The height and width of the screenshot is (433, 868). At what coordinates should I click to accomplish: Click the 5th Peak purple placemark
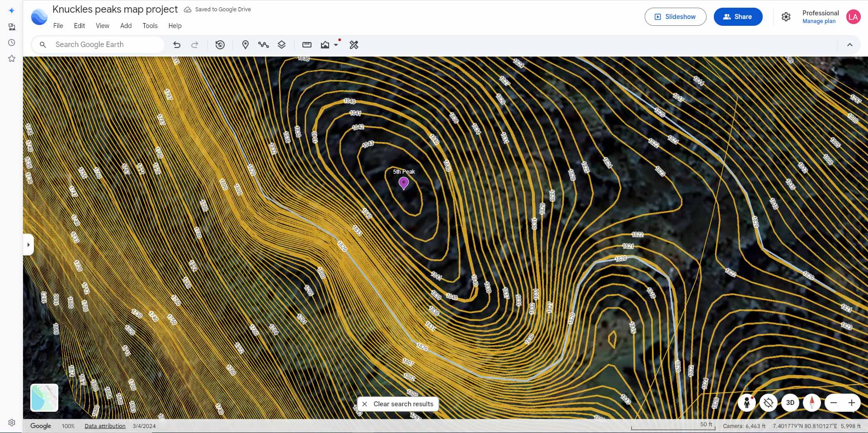click(x=404, y=183)
